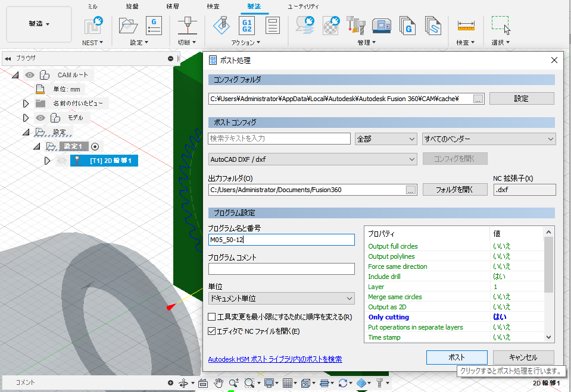
Task: Activate 設定1 radio button
Action: (95, 146)
